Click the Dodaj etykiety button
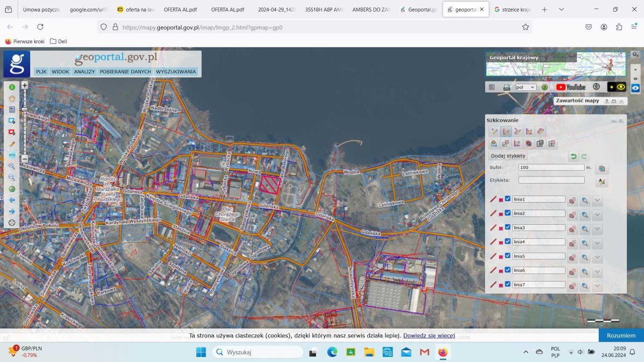The width and height of the screenshot is (644, 362). coord(508,156)
